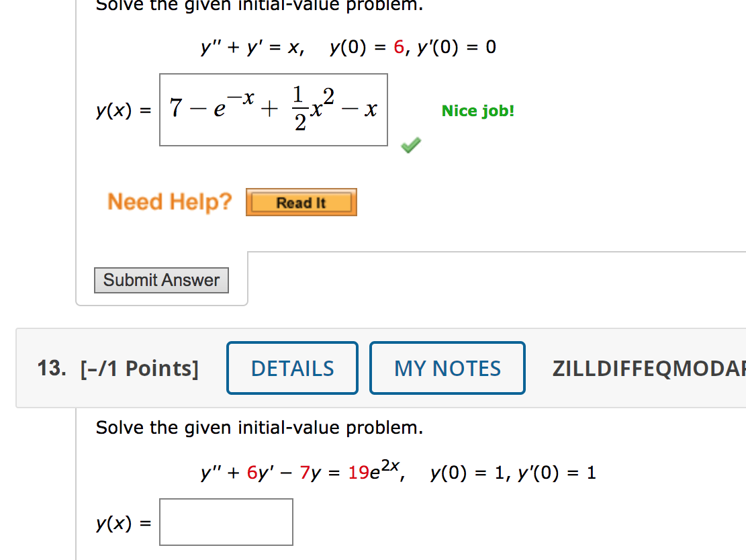This screenshot has height=560, width=746.
Task: Open the DETAILS panel for question 13
Action: coord(291,367)
